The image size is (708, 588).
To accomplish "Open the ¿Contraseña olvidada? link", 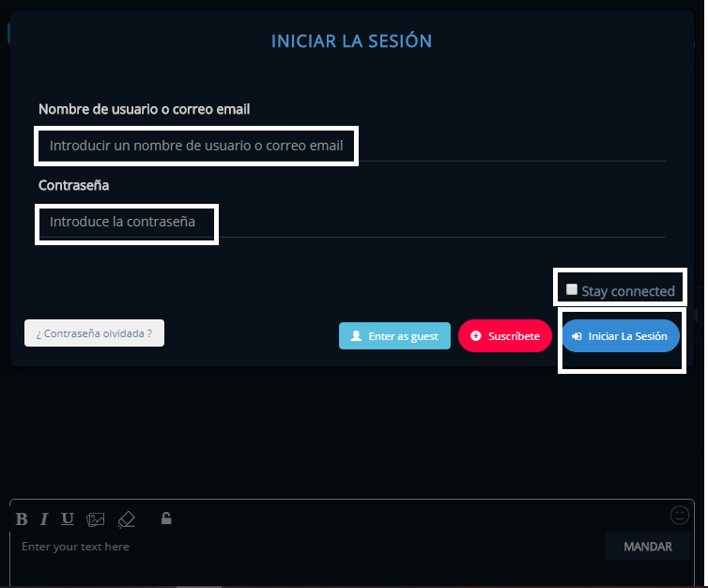I will 94,333.
